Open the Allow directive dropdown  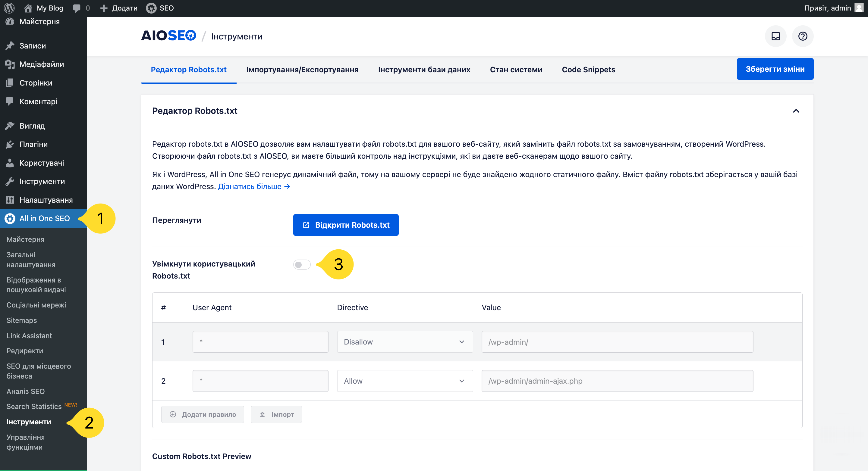pyautogui.click(x=405, y=381)
